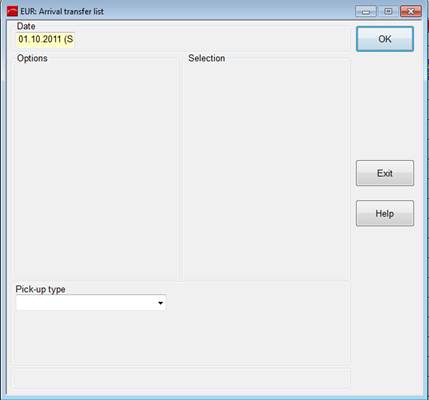This screenshot has height=400, width=429.
Task: Click inside the empty Options panel
Action: [96, 170]
